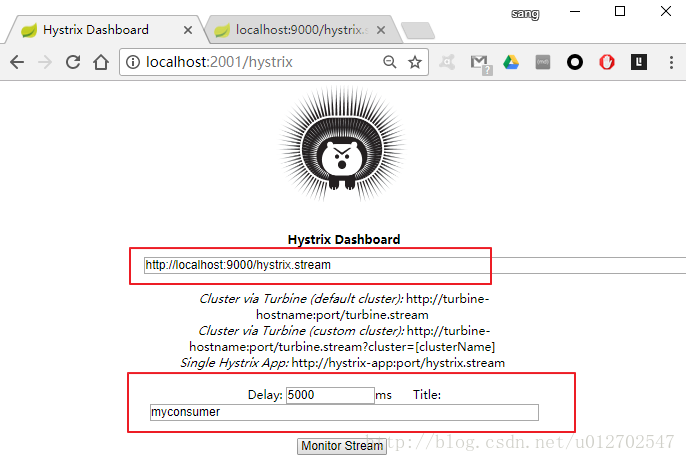Click the gray markdown extension icon
This screenshot has width=686, height=462.
coord(542,62)
